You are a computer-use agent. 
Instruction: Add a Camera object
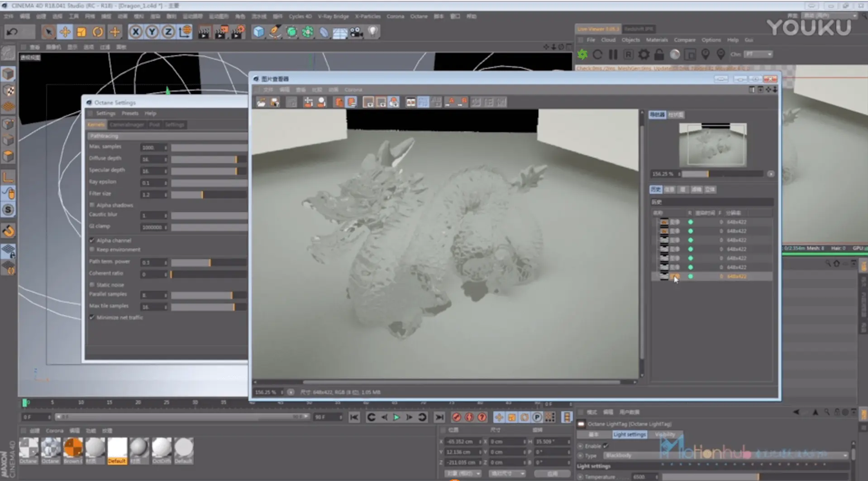[357, 32]
